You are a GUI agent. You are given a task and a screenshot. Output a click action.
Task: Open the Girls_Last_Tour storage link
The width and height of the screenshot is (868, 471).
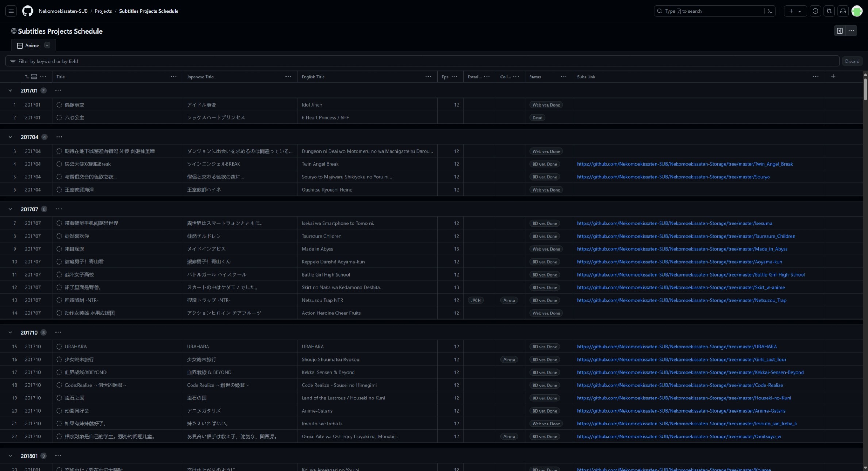(681, 359)
